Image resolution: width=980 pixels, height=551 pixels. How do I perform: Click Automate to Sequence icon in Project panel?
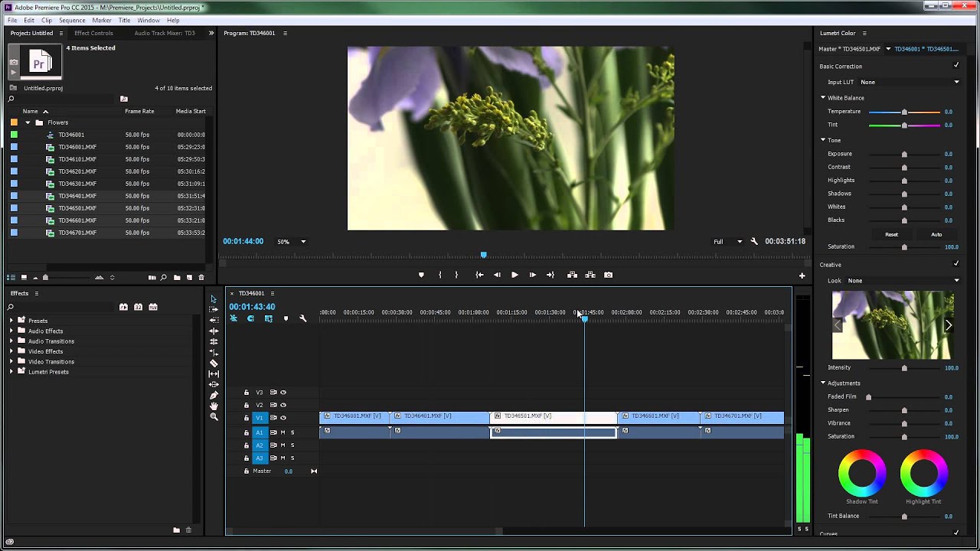click(152, 277)
